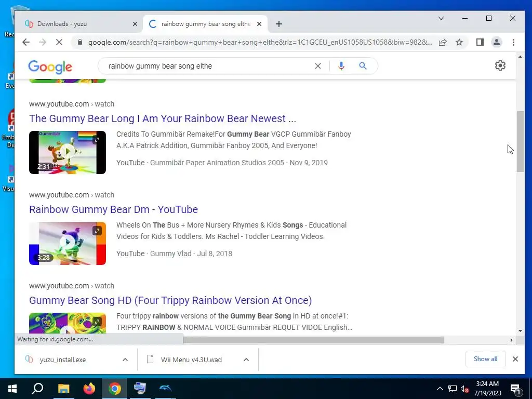The width and height of the screenshot is (532, 399).
Task: Go back using the browser back arrow
Action: pos(26,42)
